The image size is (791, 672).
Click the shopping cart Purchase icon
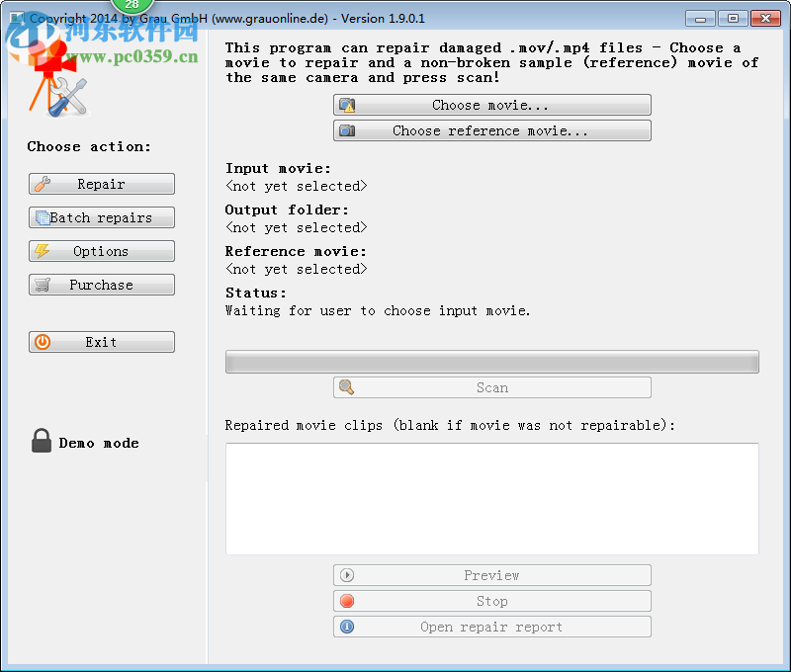43,285
